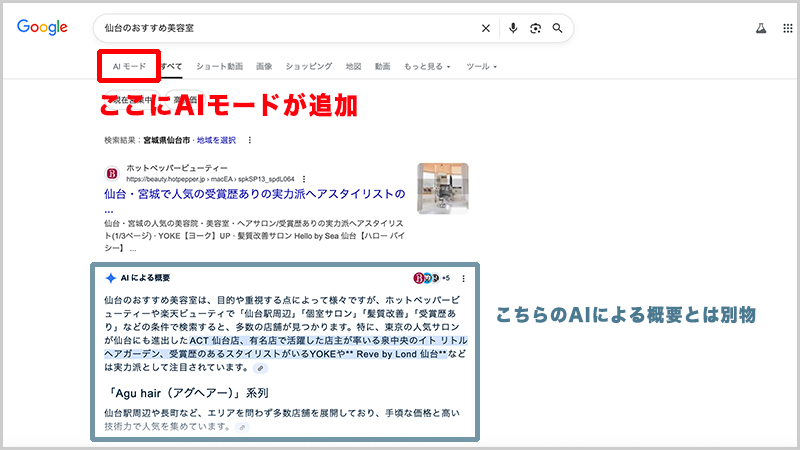Screen dimensions: 800x450
Task: Click the AI による概要 sparkle icon
Action: [111, 278]
